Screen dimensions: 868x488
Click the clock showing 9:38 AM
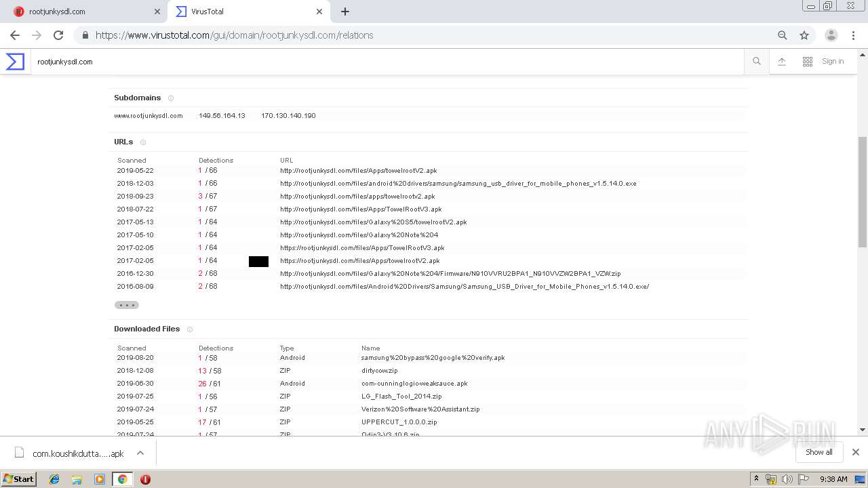pyautogui.click(x=833, y=479)
